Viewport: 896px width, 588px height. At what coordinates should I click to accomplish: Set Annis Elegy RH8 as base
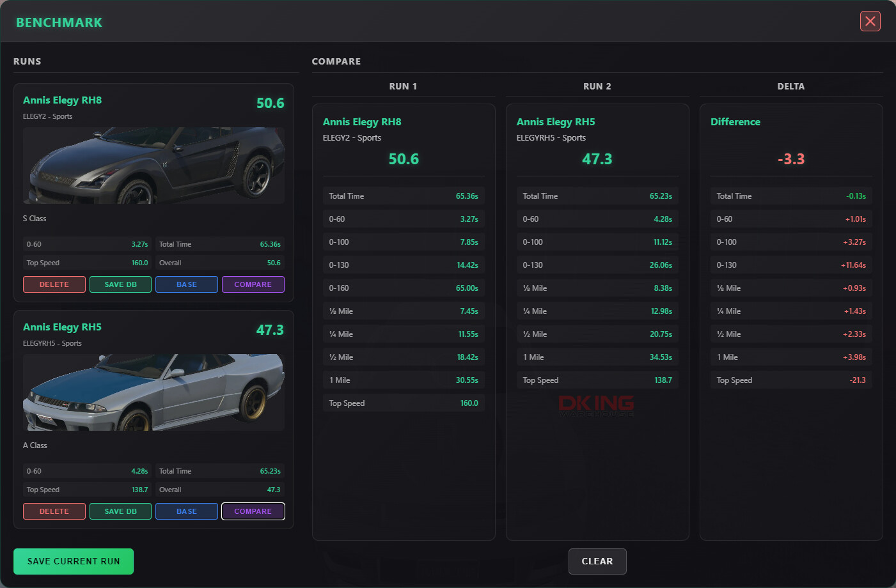tap(187, 284)
